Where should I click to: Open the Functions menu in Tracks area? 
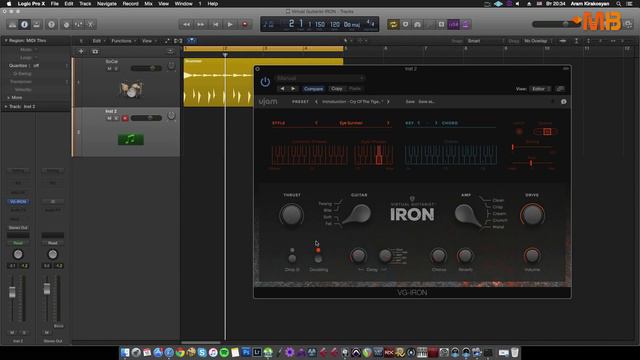pos(123,41)
